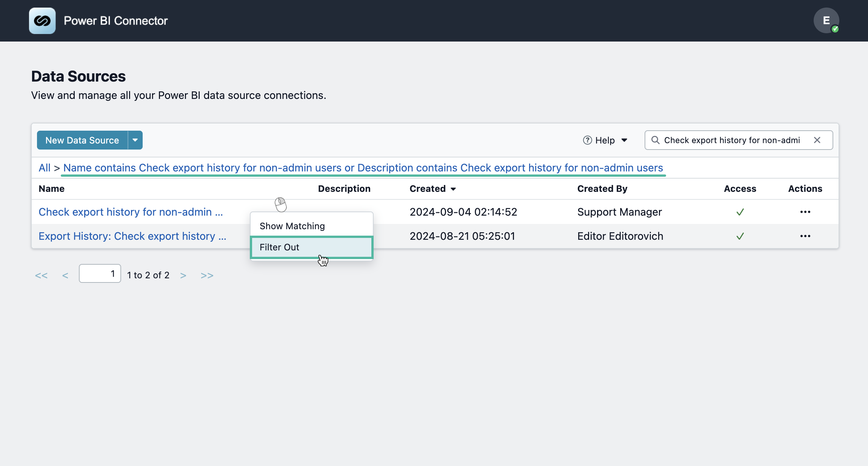This screenshot has height=466, width=868.
Task: Click Support Manager creator cell
Action: pyautogui.click(x=619, y=212)
